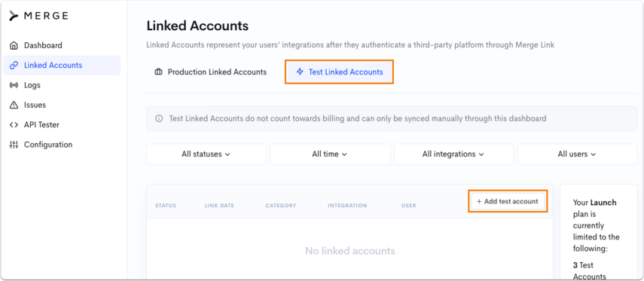Image resolution: width=644 pixels, height=281 pixels.
Task: Add a test account
Action: [508, 201]
